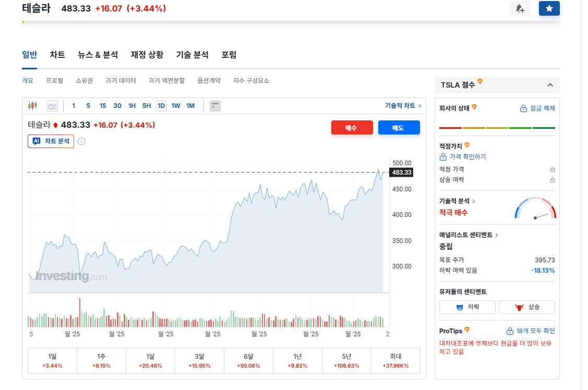Select the 1 minute interval
The width and height of the screenshot is (588, 390).
tap(74, 106)
